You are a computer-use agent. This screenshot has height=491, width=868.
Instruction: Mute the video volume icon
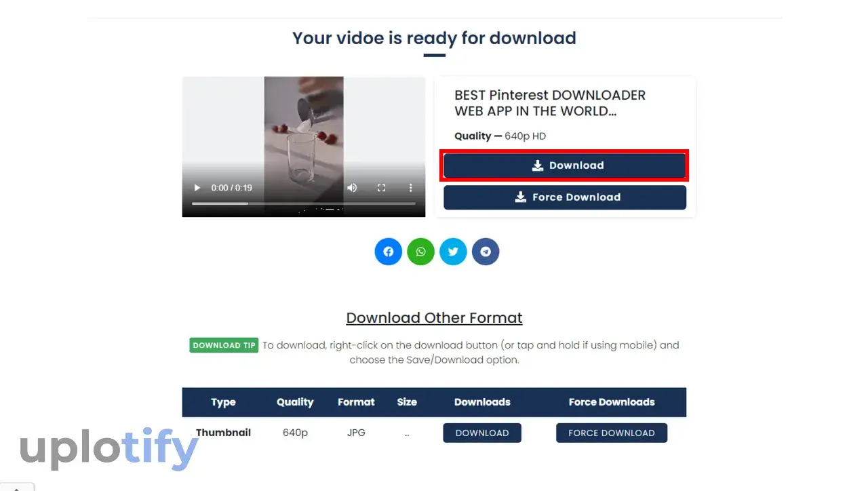(352, 188)
